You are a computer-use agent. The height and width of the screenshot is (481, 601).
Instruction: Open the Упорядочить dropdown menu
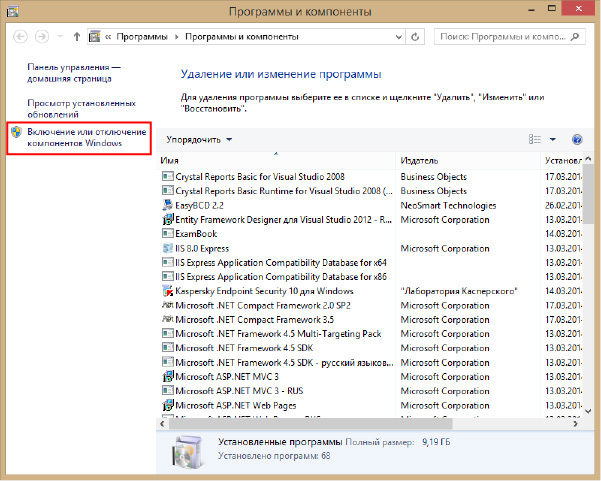coord(199,140)
